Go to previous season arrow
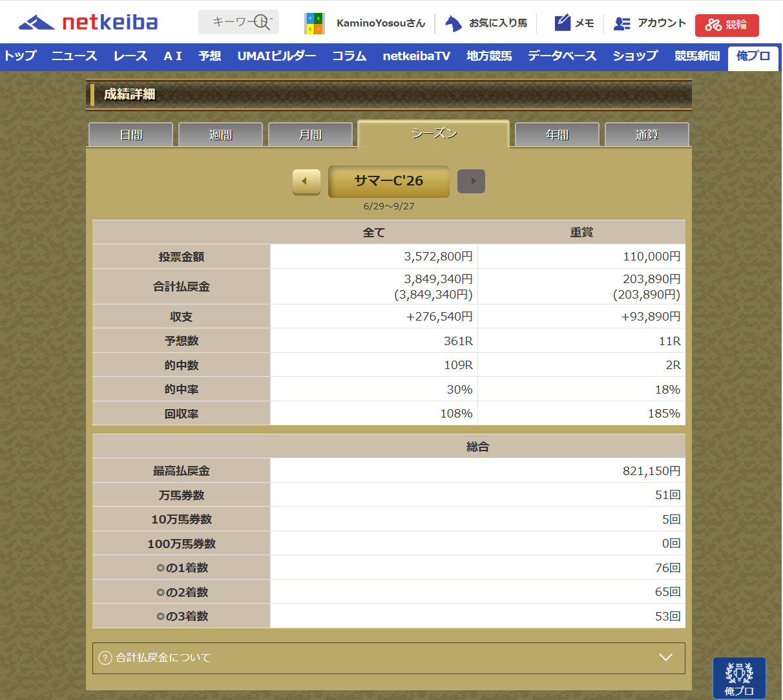The width and height of the screenshot is (783, 700). [306, 182]
